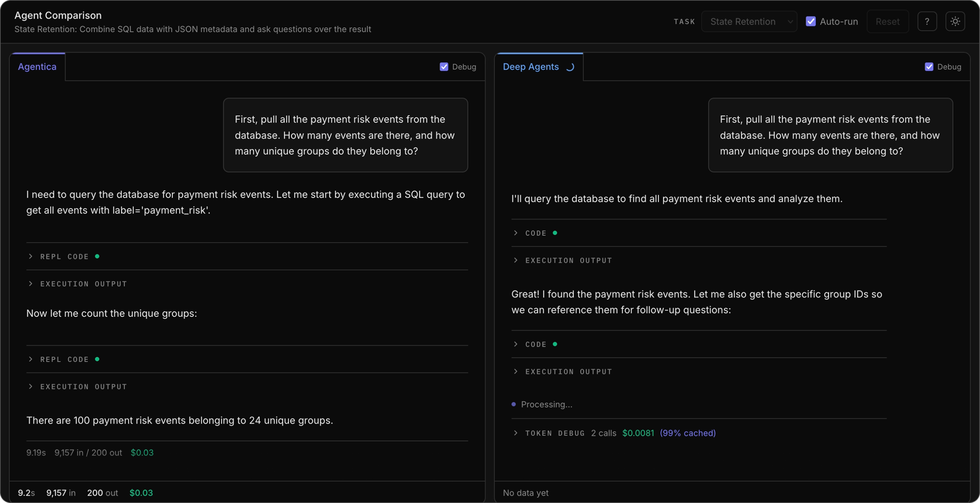Click the help question mark icon

pos(927,22)
